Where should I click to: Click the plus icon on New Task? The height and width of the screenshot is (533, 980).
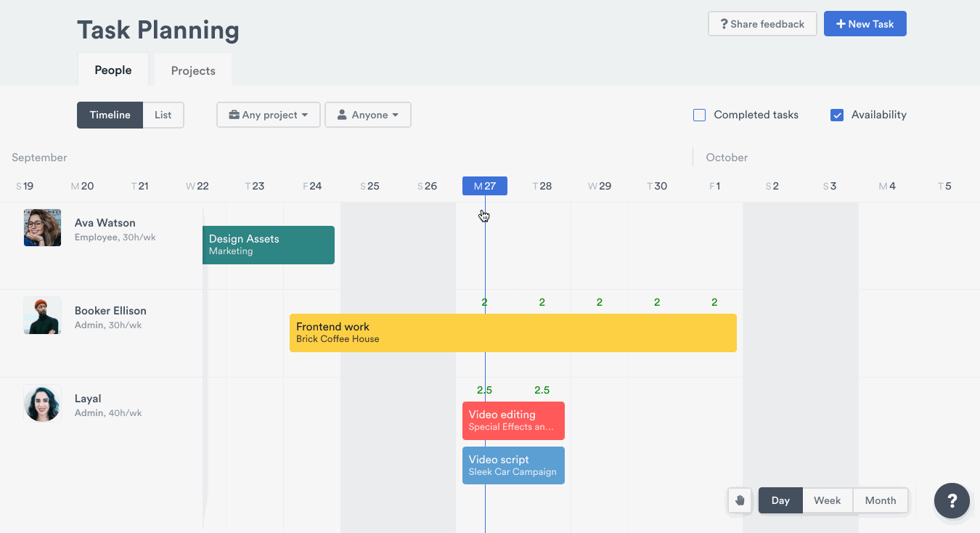841,24
